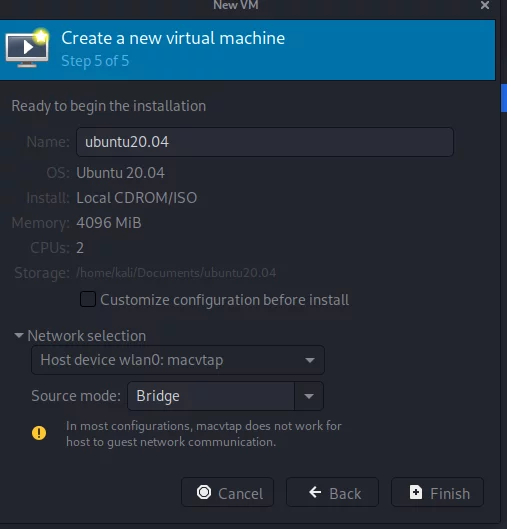Viewport: 507px width, 529px height.
Task: Click the circle icon on Cancel button
Action: coord(204,492)
